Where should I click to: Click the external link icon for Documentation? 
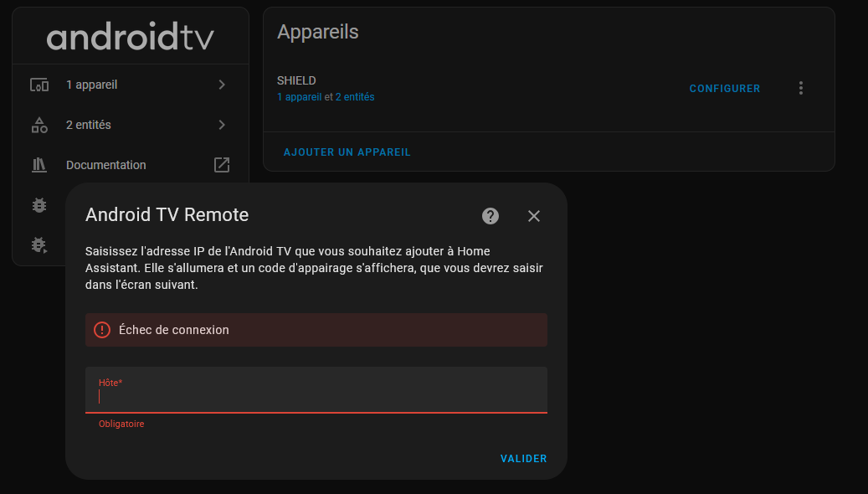pos(222,165)
